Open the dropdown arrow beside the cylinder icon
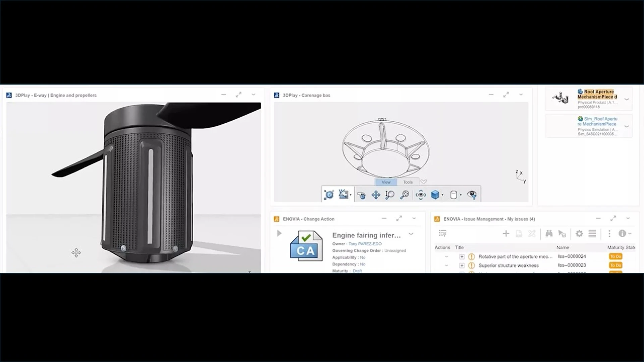The width and height of the screenshot is (644, 362). (461, 195)
